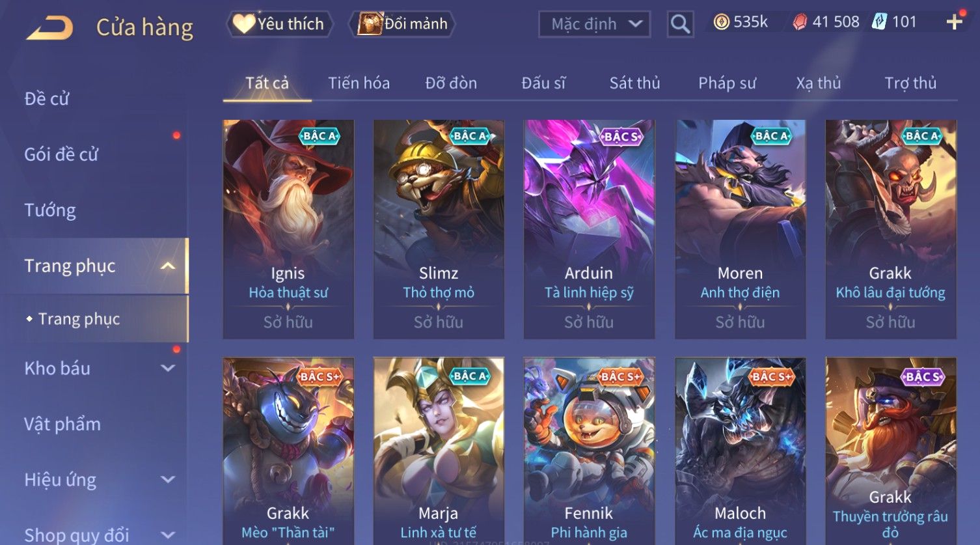Open Yêu thích favorites heart button

pyautogui.click(x=279, y=24)
